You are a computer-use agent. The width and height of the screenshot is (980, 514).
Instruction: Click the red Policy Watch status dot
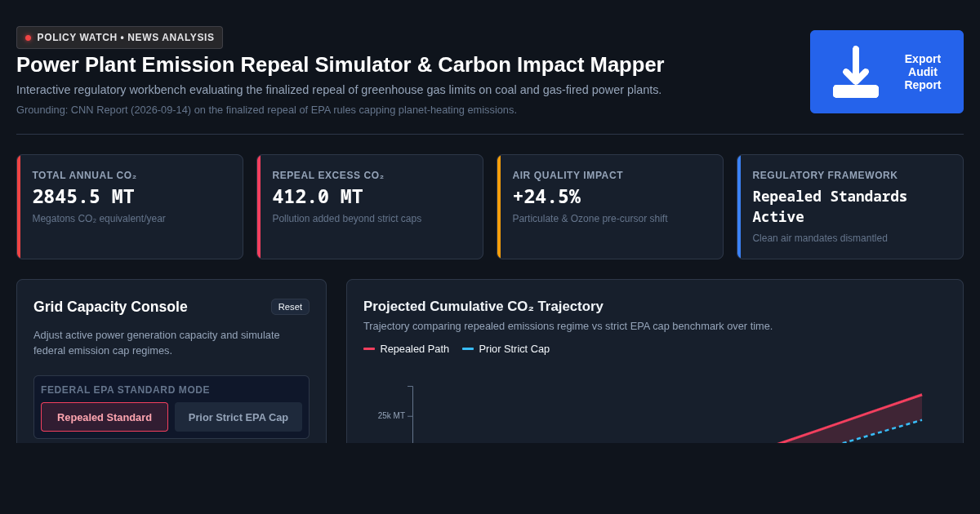tap(28, 38)
